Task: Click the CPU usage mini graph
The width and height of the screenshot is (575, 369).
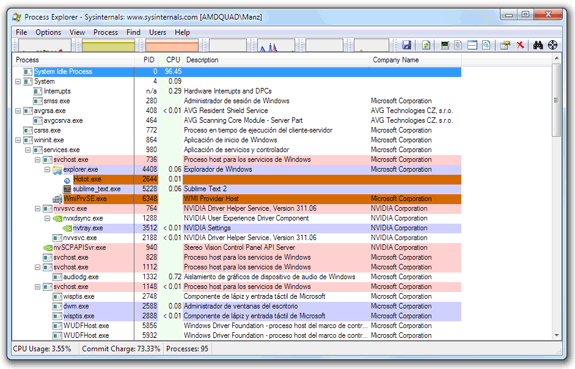Action: point(45,45)
